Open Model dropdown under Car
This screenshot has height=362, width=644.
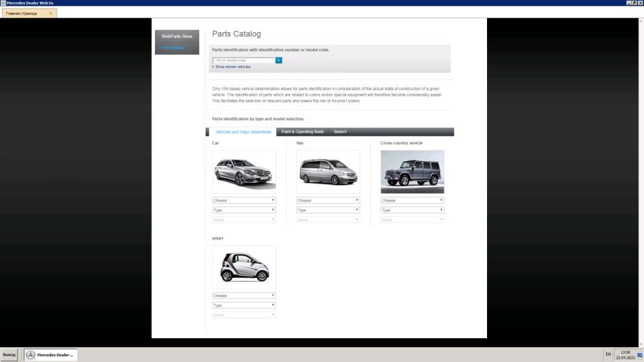coord(244,220)
